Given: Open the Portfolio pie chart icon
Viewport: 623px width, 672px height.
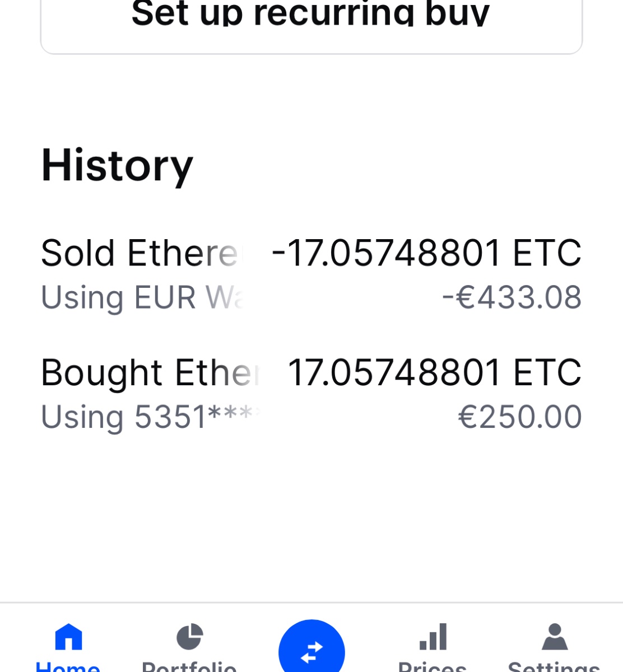Looking at the screenshot, I should point(189,637).
